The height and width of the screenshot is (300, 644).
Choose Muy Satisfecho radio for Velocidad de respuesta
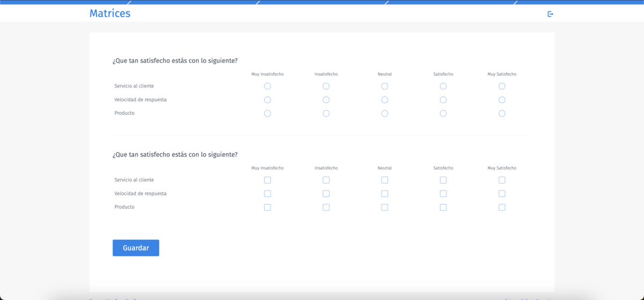tap(502, 100)
